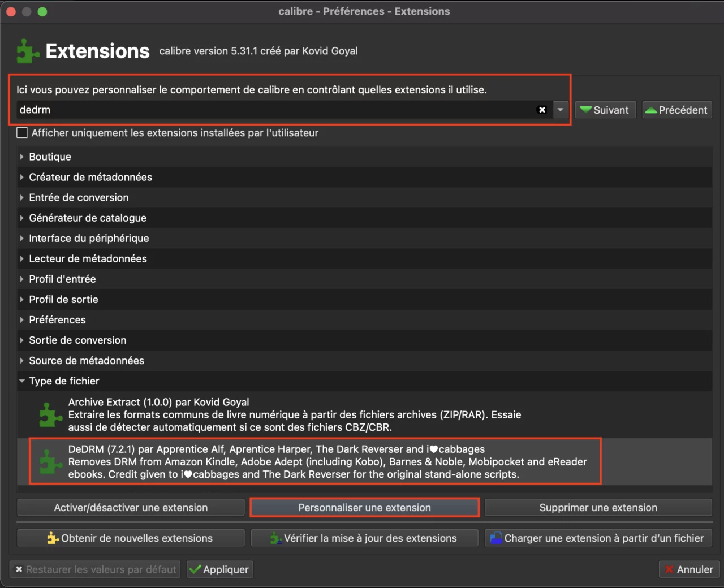This screenshot has width=724, height=588.
Task: Click Restaurer les valeurs par défaut
Action: [x=95, y=569]
